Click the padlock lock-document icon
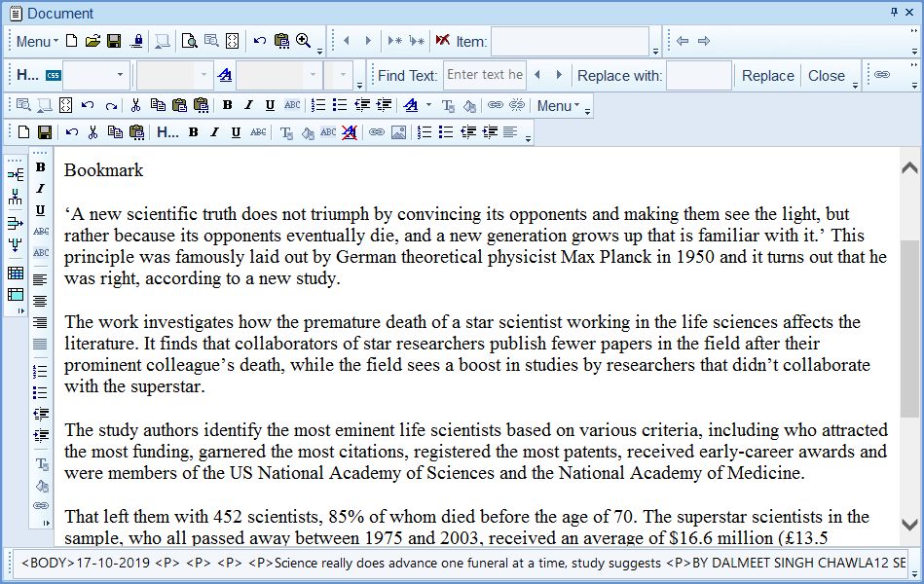Screen dimensions: 924x584 pyautogui.click(x=137, y=41)
